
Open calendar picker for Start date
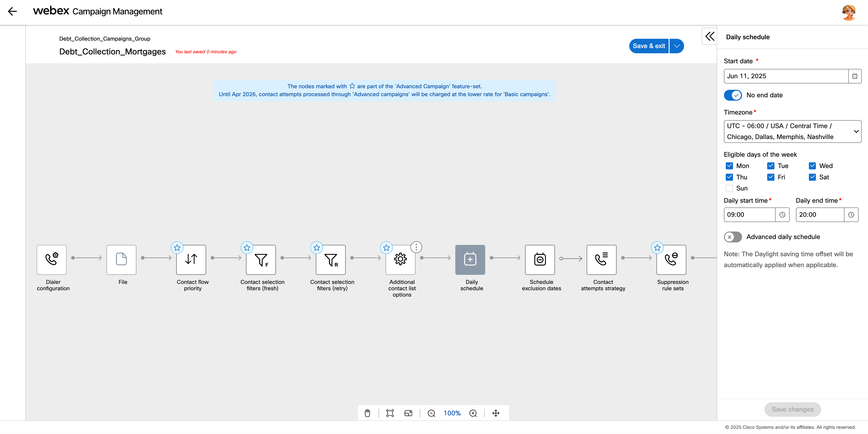point(854,76)
